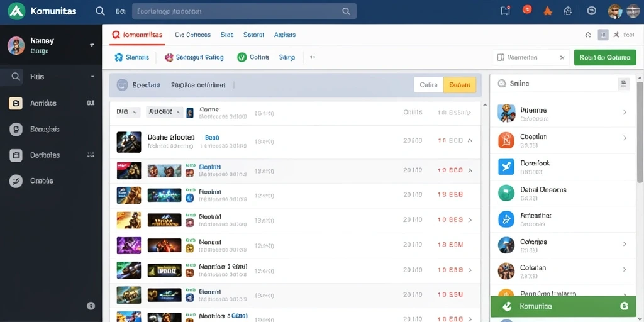Screen dimensions: 644x322
Task: Click the cloud icon in the tab bar
Action: pos(588,35)
